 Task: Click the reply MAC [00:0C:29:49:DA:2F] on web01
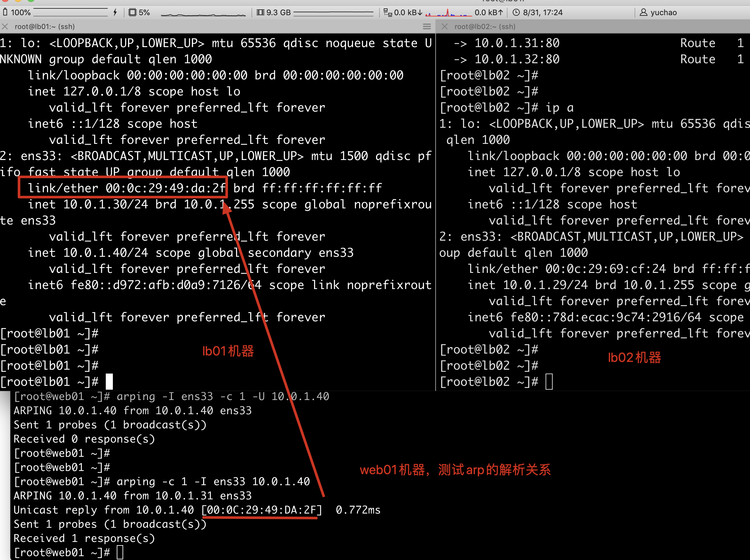262,510
